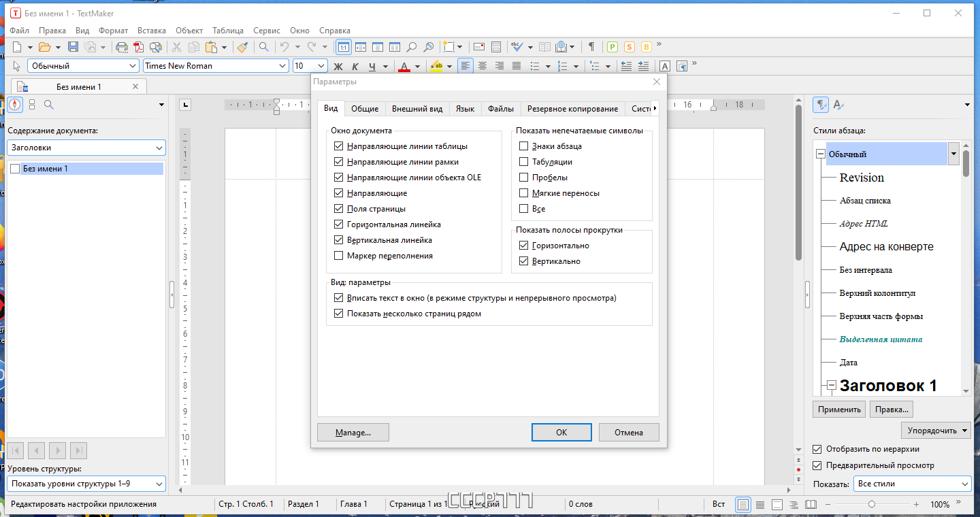
Task: Switch to Внешний вид tab
Action: (x=417, y=109)
